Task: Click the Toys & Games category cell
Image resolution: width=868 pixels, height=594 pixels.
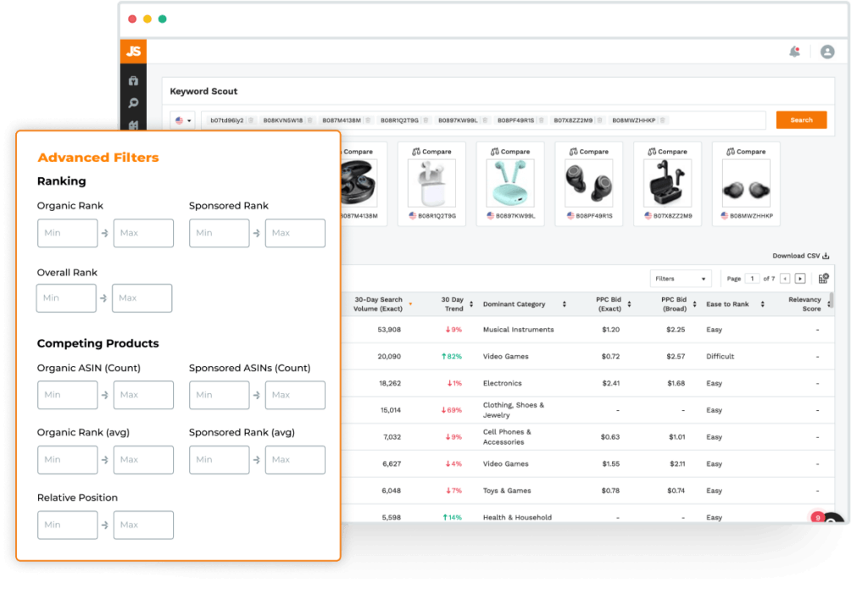Action: (x=507, y=491)
